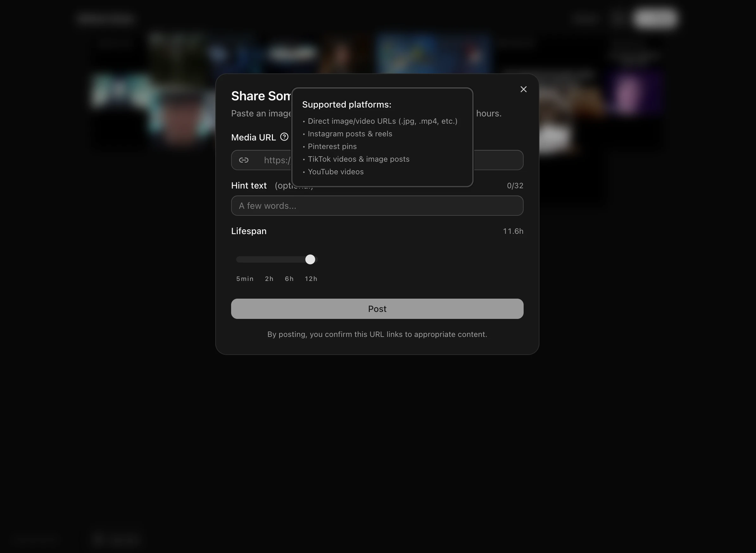Click the 'Supported platforms:' tooltip heading
The height and width of the screenshot is (553, 756).
[346, 104]
